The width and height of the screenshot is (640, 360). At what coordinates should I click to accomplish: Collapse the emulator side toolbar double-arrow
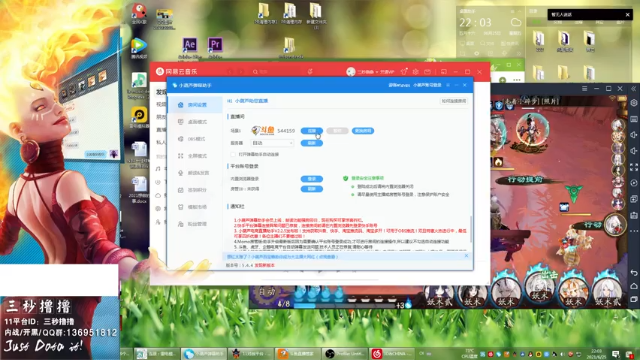tap(633, 89)
